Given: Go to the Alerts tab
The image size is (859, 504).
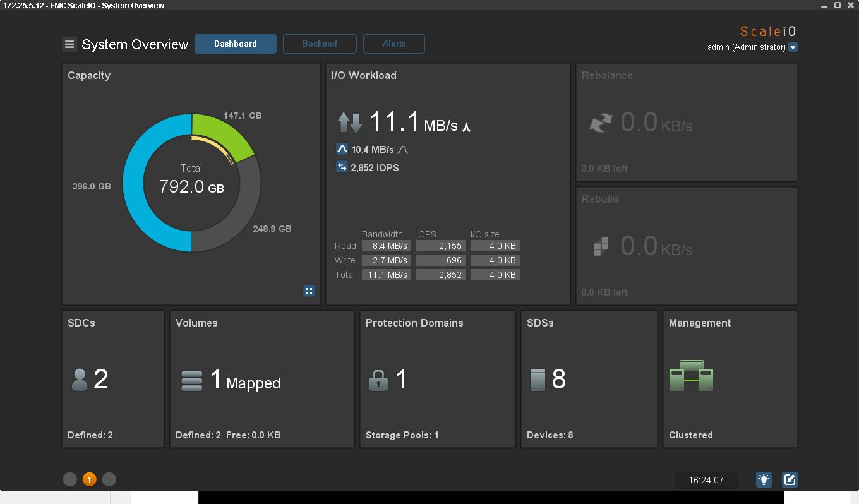Looking at the screenshot, I should pyautogui.click(x=394, y=44).
